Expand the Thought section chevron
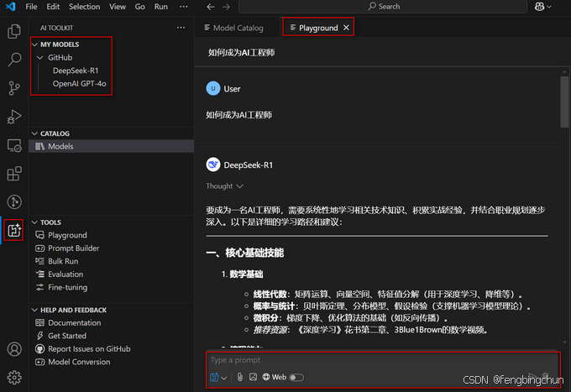This screenshot has height=392, width=571. pos(239,186)
